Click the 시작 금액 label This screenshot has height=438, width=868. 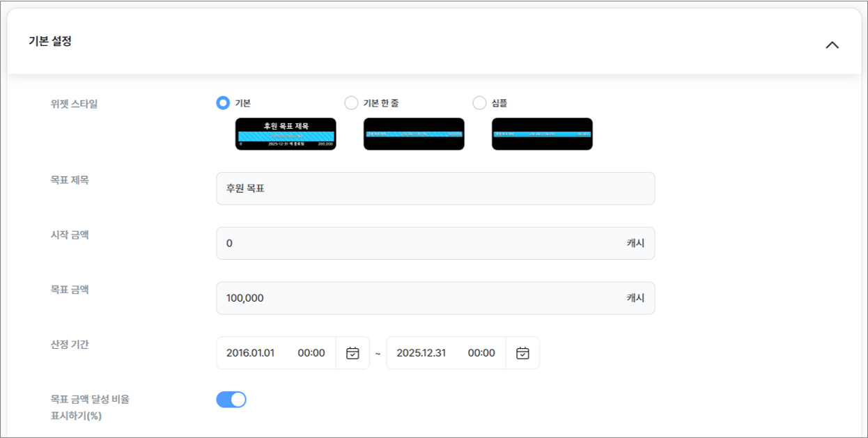[70, 235]
